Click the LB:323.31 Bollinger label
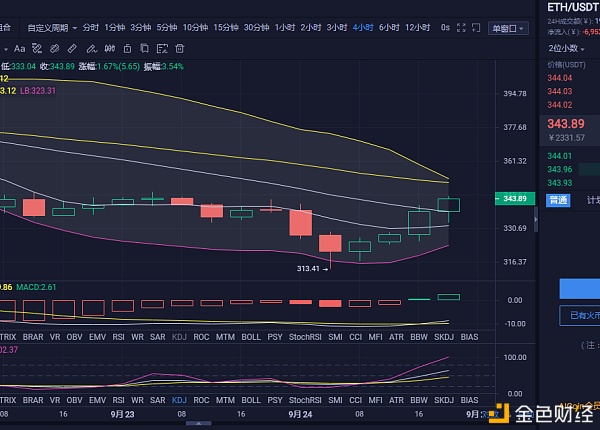The image size is (600, 430). click(38, 91)
